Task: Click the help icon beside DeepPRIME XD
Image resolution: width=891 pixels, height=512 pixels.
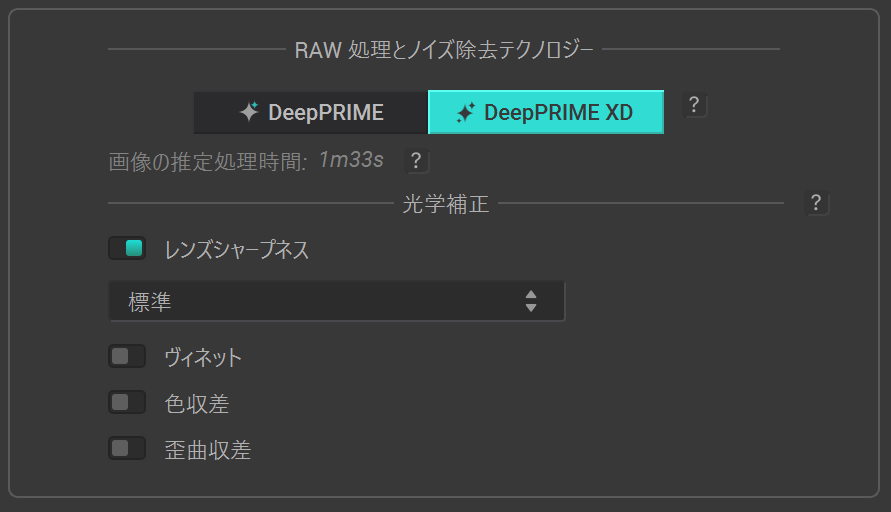Action: tap(695, 105)
